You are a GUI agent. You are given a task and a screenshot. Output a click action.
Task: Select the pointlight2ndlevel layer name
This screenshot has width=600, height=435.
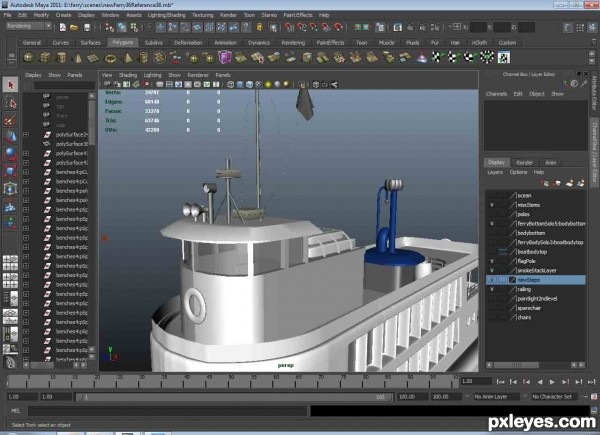[x=537, y=299]
